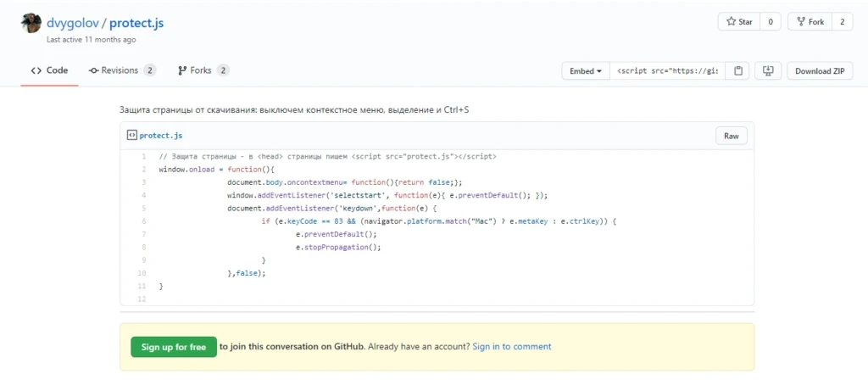
Task: Open the Embed dropdown menu
Action: coord(586,71)
